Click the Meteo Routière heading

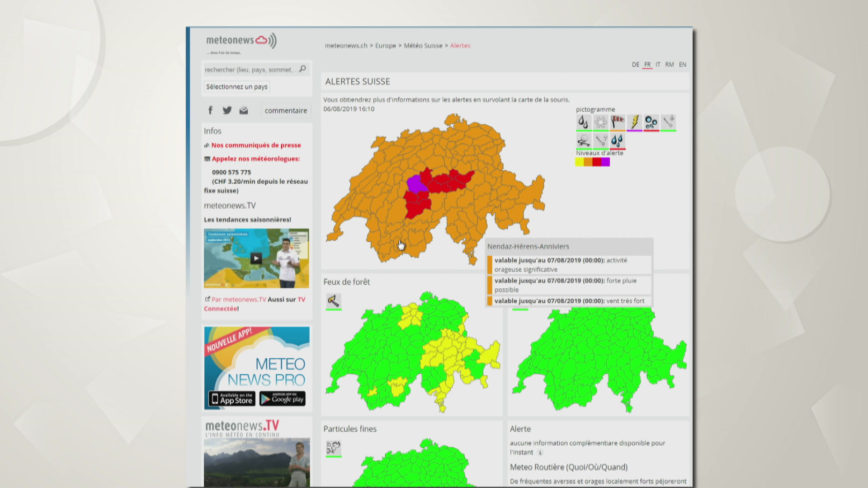(569, 467)
